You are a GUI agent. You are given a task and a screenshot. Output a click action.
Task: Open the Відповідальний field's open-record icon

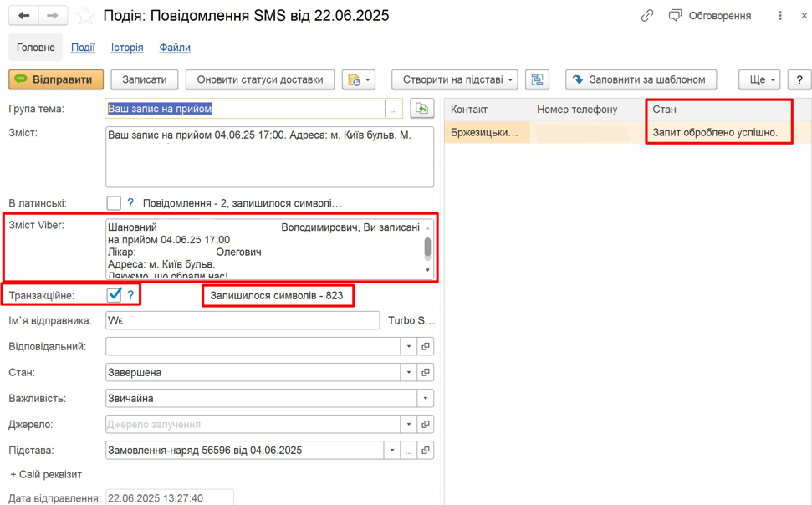(426, 347)
